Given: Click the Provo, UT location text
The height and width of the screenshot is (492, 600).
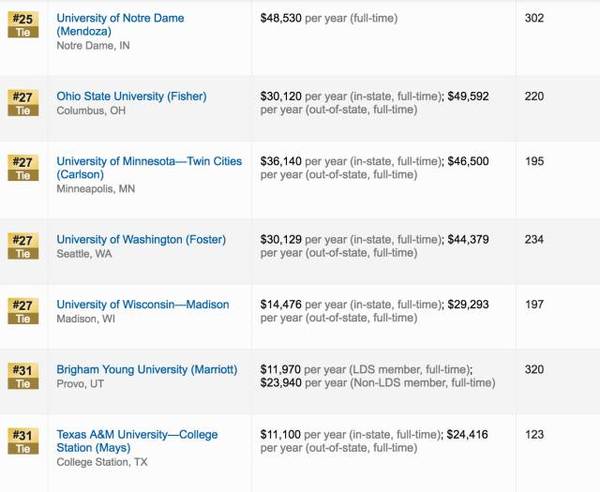Looking at the screenshot, I should tap(81, 384).
